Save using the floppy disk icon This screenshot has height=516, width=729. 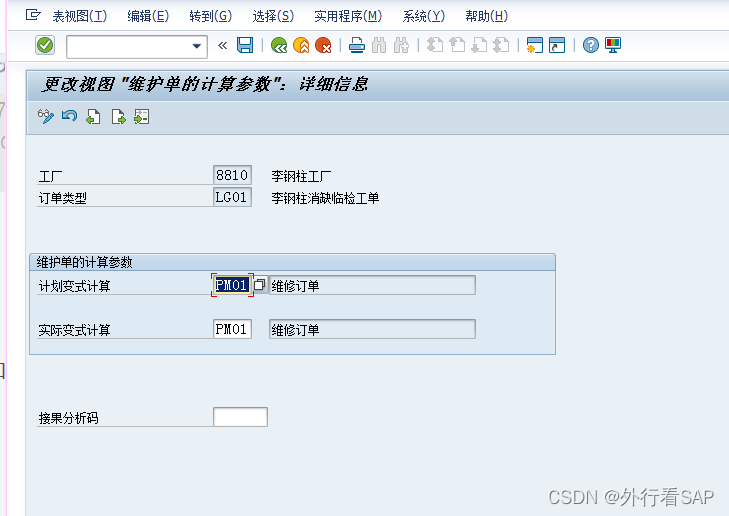(x=245, y=46)
